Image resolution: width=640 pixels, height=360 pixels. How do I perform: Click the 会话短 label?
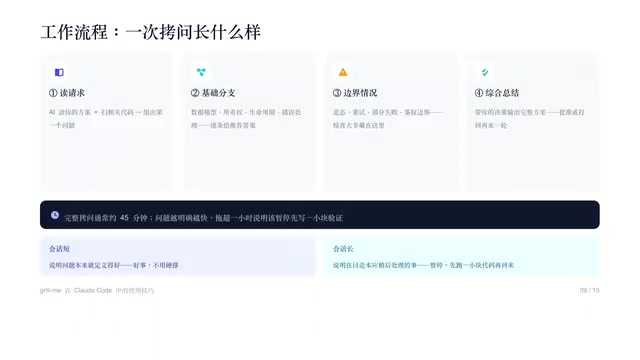click(x=59, y=249)
